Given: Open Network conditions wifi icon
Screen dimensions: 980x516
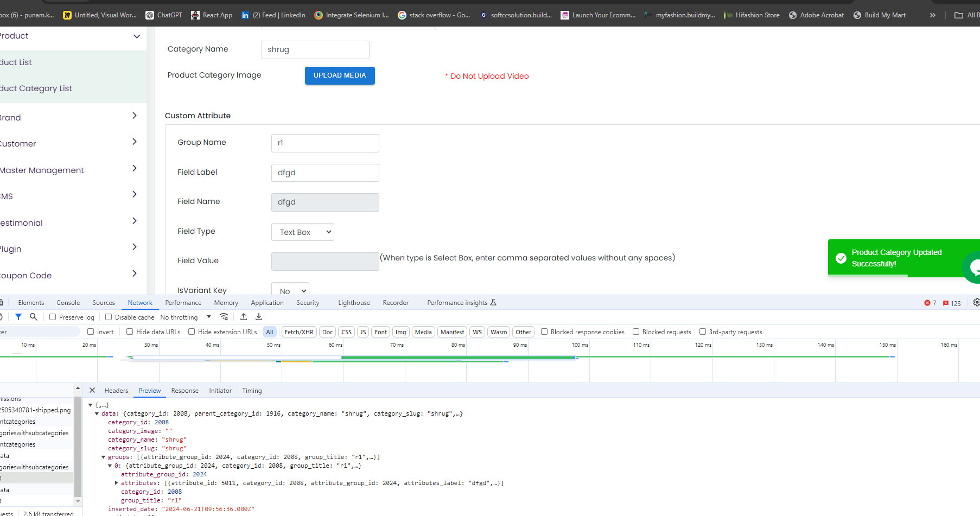Looking at the screenshot, I should [x=224, y=317].
